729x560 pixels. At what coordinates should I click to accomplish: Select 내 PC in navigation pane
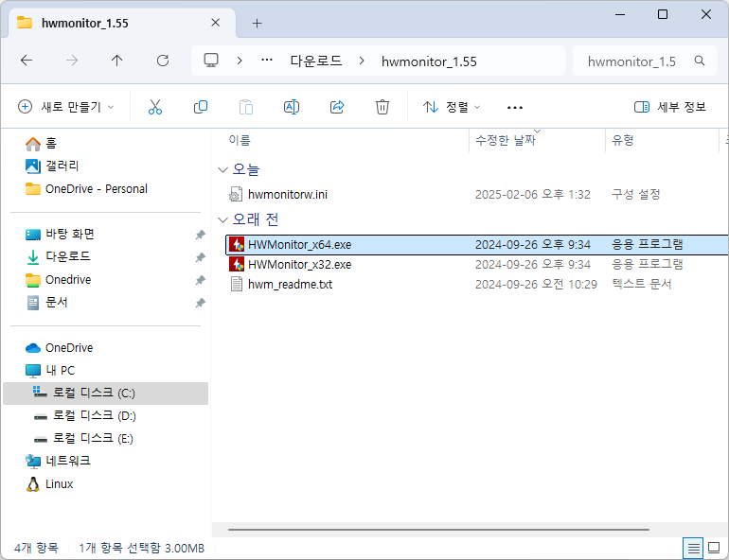[50, 371]
